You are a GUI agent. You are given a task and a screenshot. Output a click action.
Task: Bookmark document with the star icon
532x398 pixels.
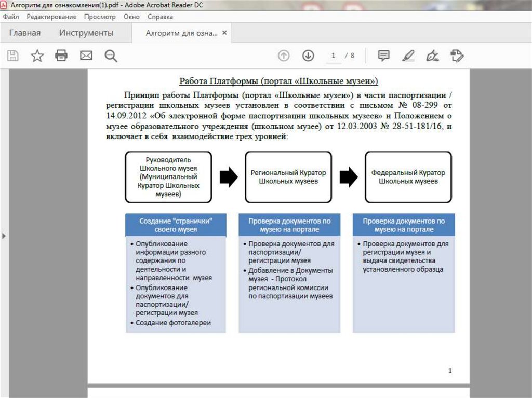point(37,56)
